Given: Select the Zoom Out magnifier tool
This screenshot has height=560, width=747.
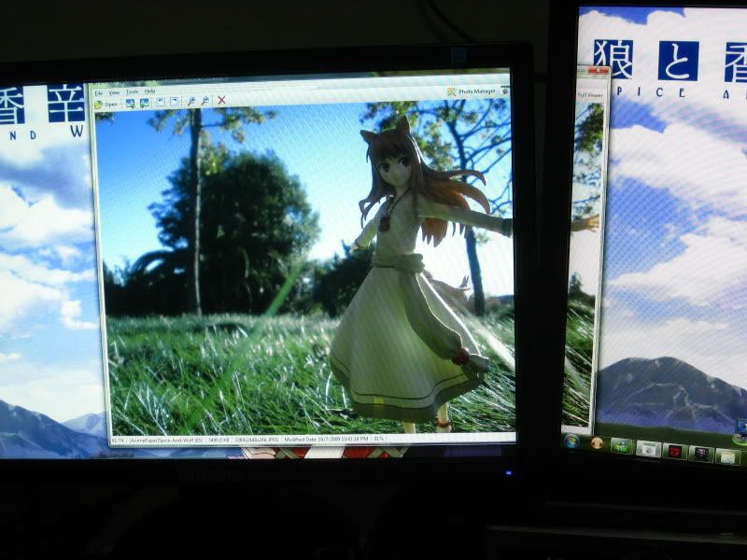Looking at the screenshot, I should 204,106.
